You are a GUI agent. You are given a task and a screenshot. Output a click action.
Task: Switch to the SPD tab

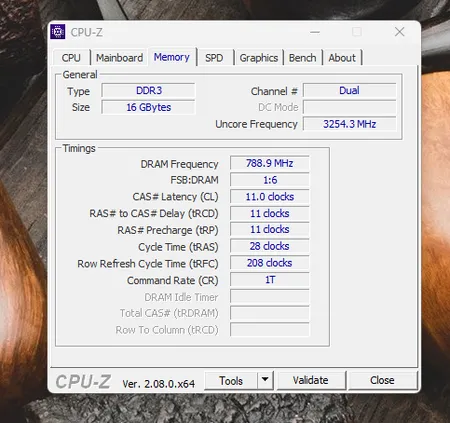click(214, 58)
